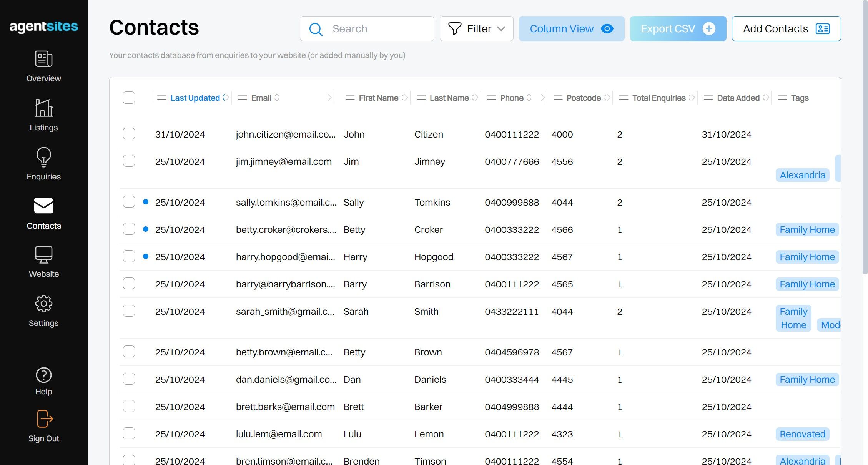The height and width of the screenshot is (465, 868).
Task: Open Settings gear icon
Action: coord(43,304)
